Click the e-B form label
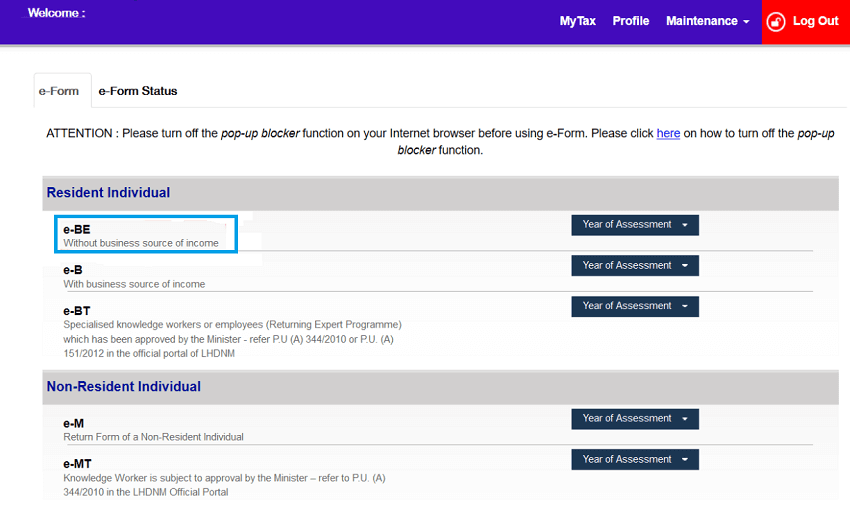Screen dimensions: 850x507 pyautogui.click(x=73, y=270)
